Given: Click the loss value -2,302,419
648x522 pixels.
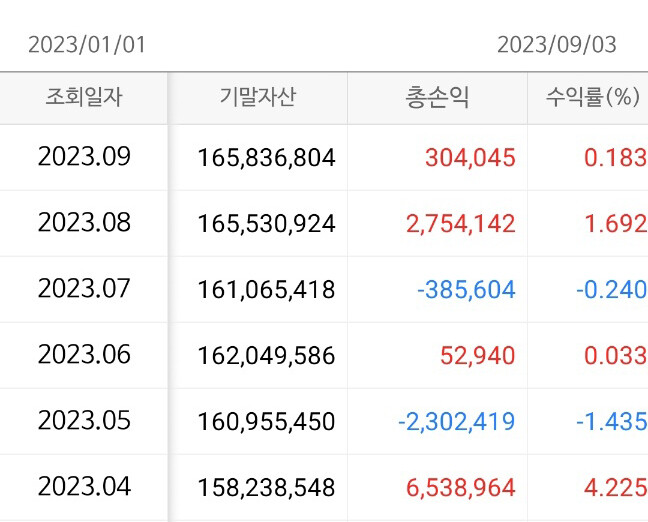Looking at the screenshot, I should tap(456, 422).
